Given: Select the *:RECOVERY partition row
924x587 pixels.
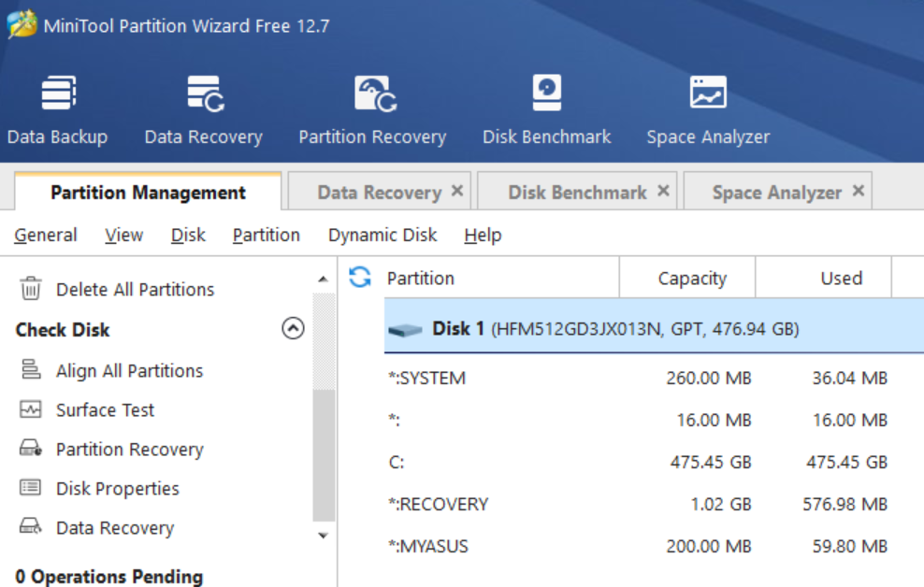Looking at the screenshot, I should click(x=654, y=504).
